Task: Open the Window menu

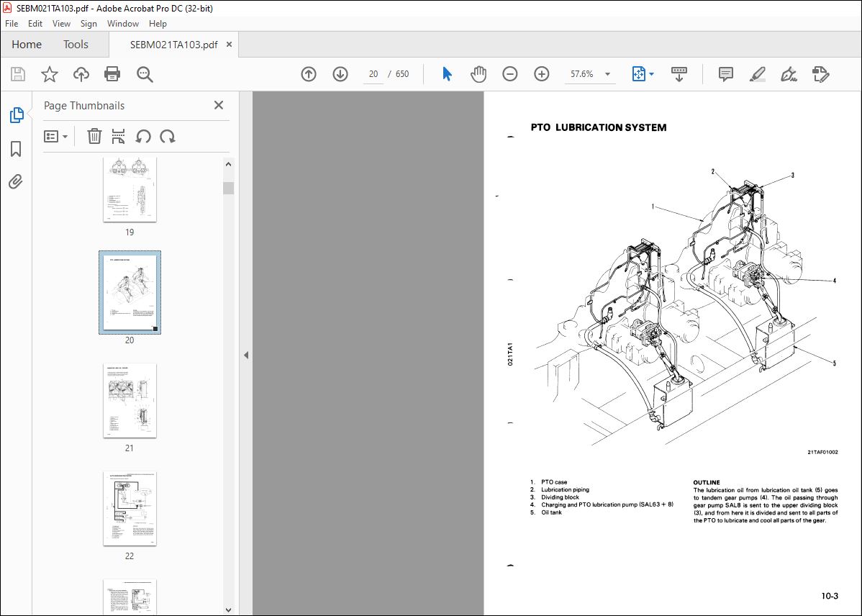Action: click(x=122, y=24)
